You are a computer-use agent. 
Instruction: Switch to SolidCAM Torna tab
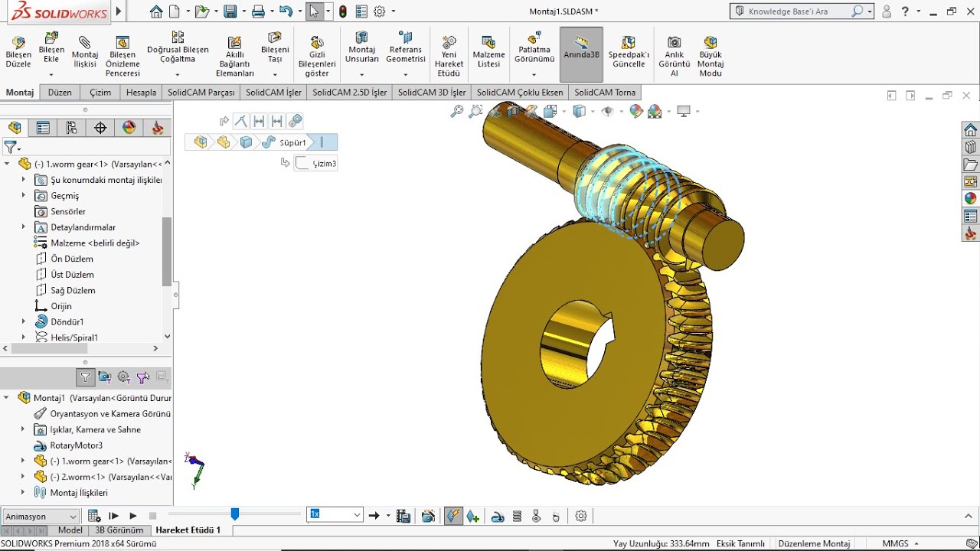coord(605,93)
